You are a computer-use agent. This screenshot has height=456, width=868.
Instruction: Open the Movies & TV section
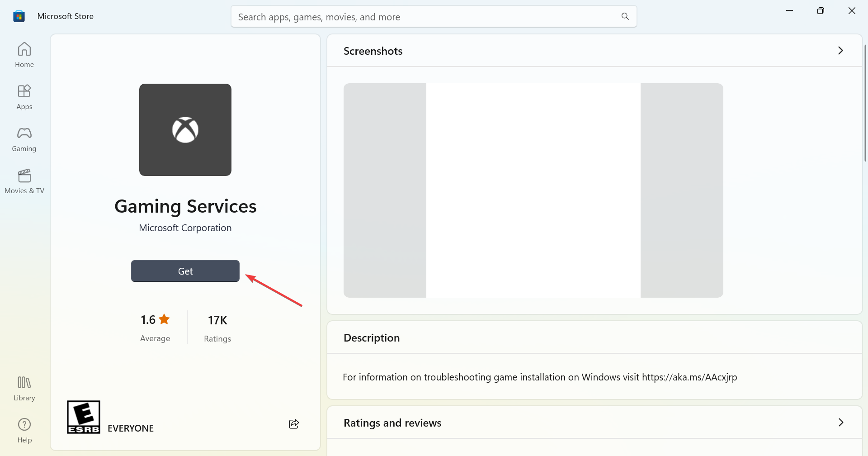(x=24, y=180)
